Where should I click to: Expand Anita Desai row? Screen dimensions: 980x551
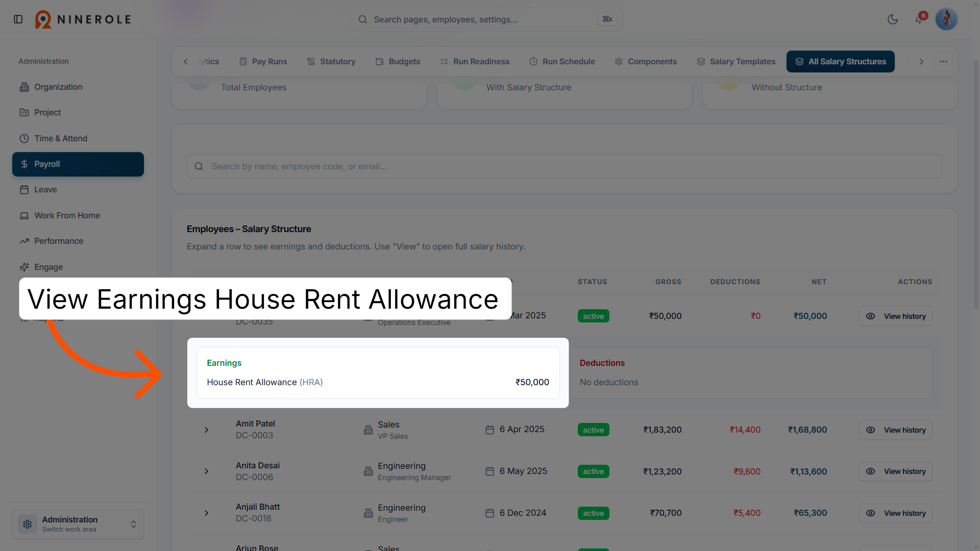(x=206, y=471)
